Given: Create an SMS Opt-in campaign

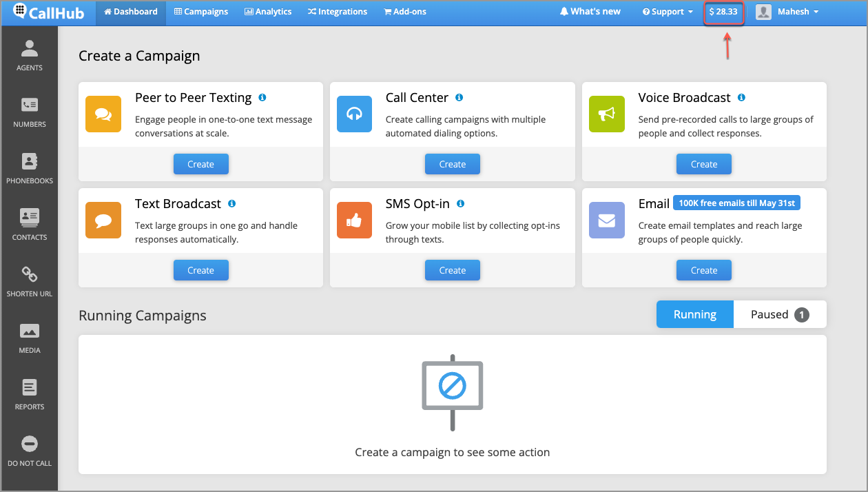Looking at the screenshot, I should [453, 270].
